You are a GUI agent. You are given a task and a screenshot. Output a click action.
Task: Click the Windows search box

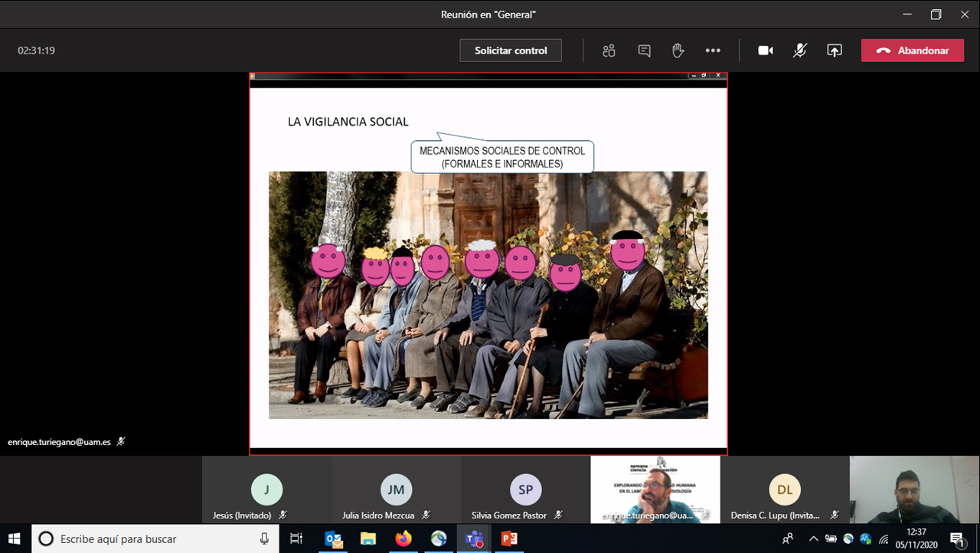pyautogui.click(x=153, y=539)
